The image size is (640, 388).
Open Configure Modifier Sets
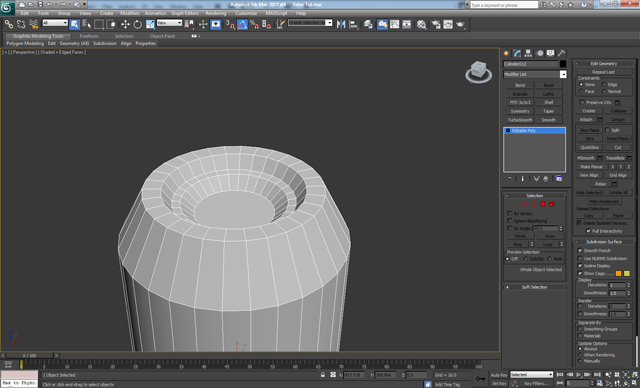[559, 179]
